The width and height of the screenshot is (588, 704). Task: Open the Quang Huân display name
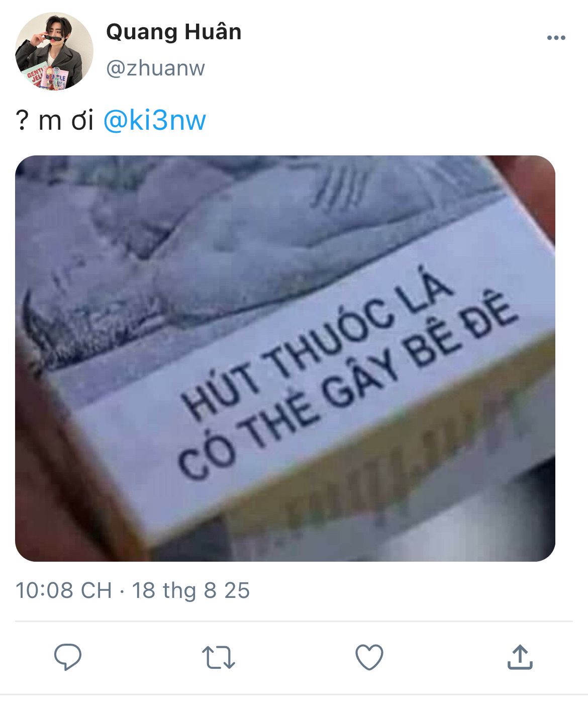pos(174,32)
